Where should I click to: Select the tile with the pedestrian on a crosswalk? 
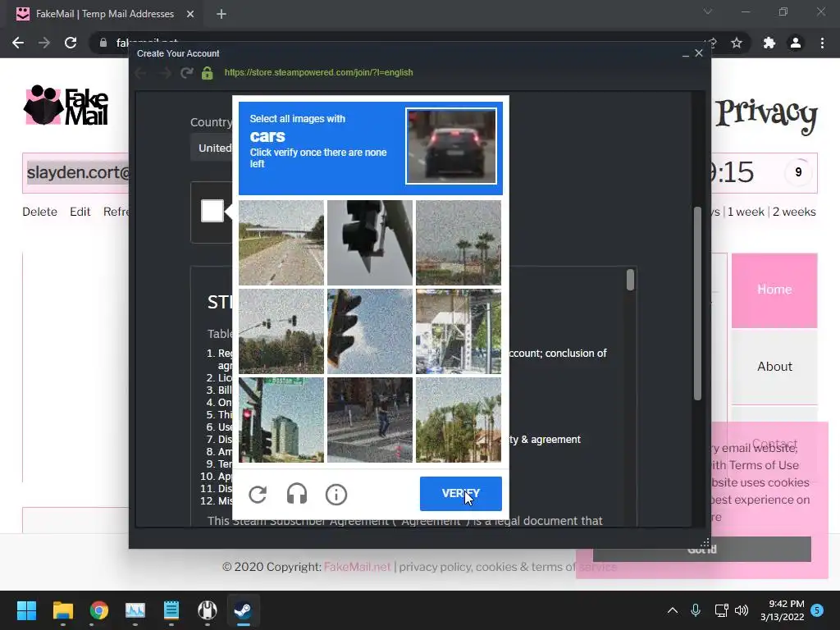(x=370, y=420)
